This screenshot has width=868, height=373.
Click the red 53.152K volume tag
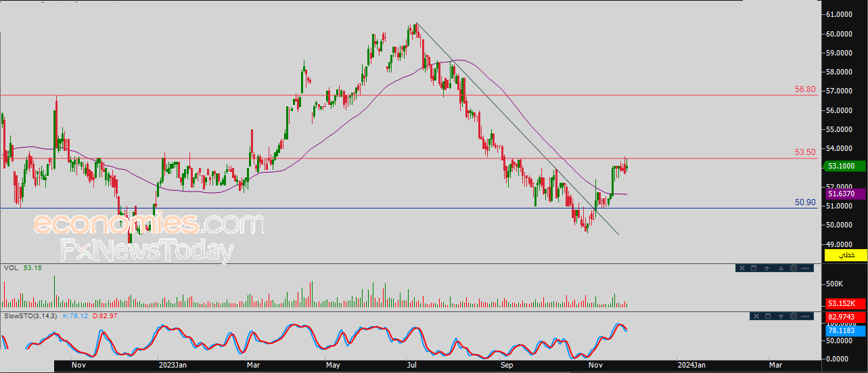click(846, 303)
